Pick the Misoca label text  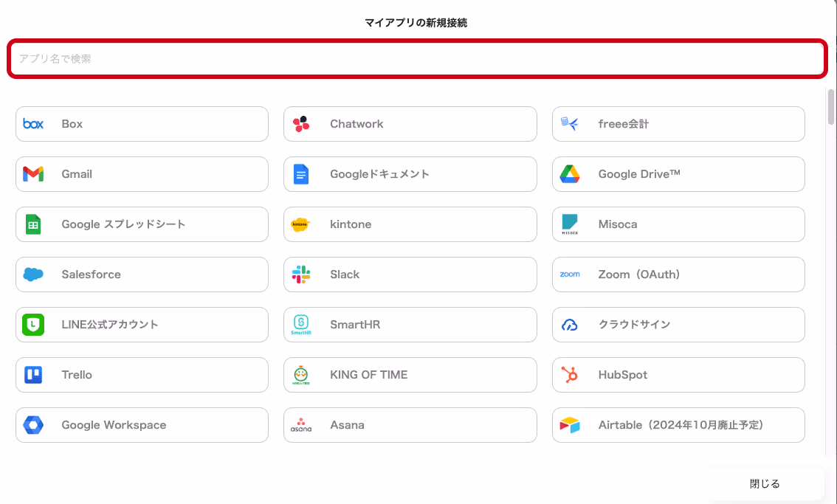618,224
